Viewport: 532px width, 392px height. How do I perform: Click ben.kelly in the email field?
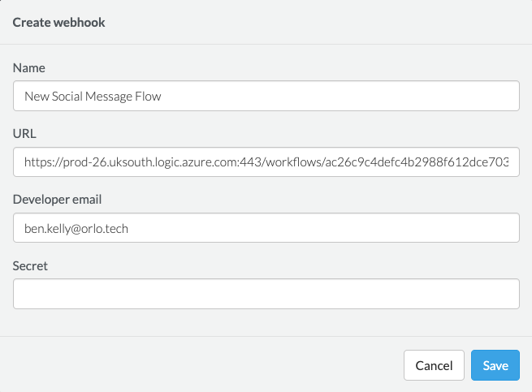49,229
